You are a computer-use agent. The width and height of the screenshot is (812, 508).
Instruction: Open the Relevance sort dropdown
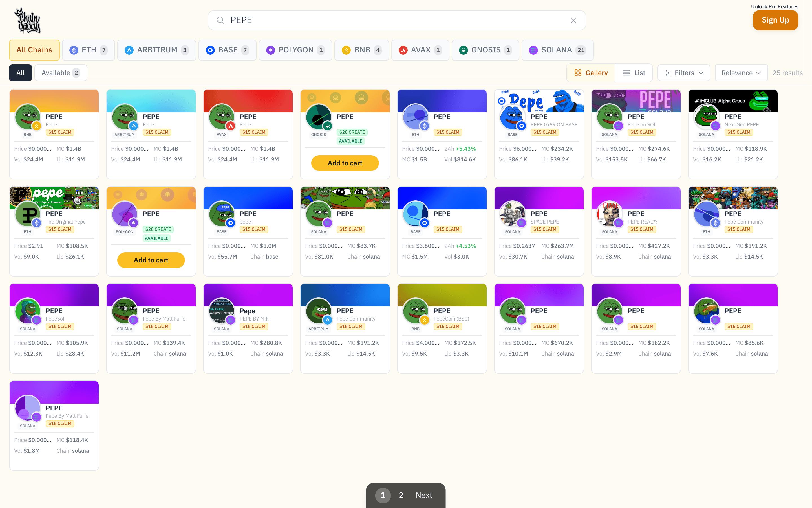(741, 73)
